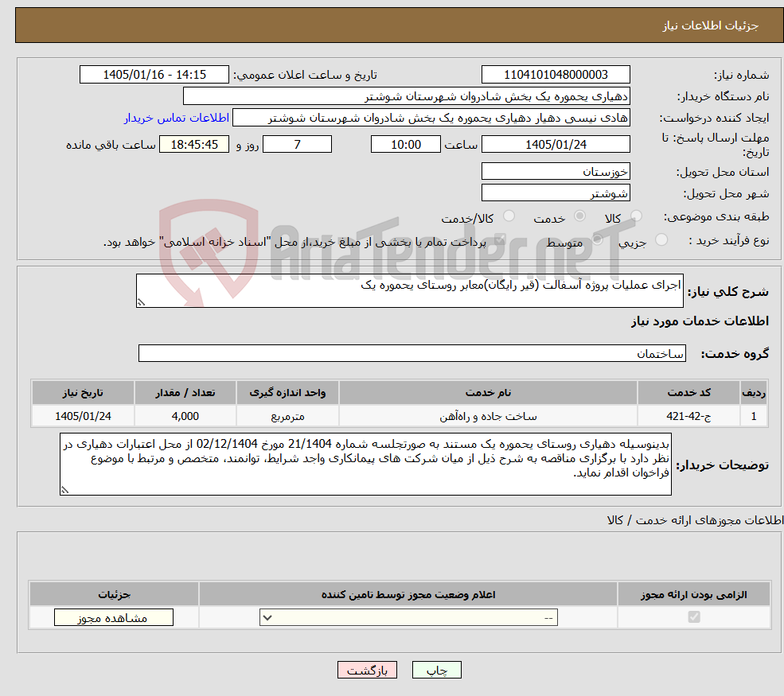Click the اطلاعات خدمات مورد نیاز heading
This screenshot has height=696, width=784.
[x=700, y=321]
